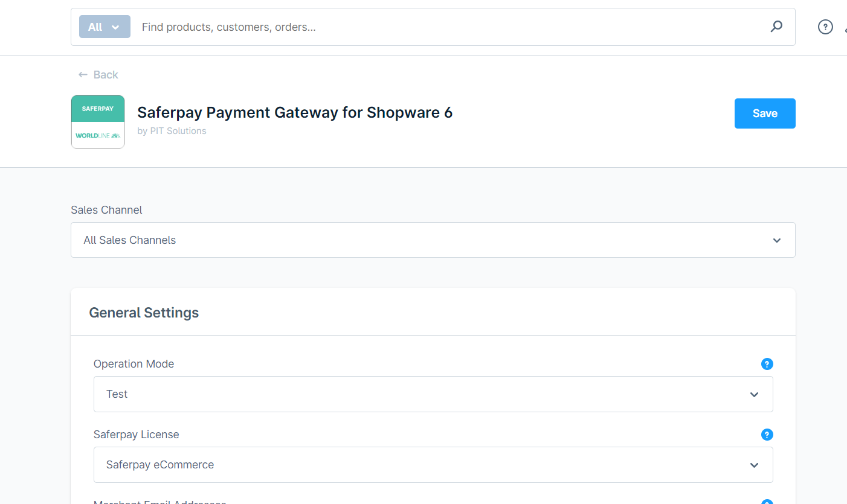The width and height of the screenshot is (847, 504).
Task: Click the Saferpay License label
Action: [x=136, y=435]
